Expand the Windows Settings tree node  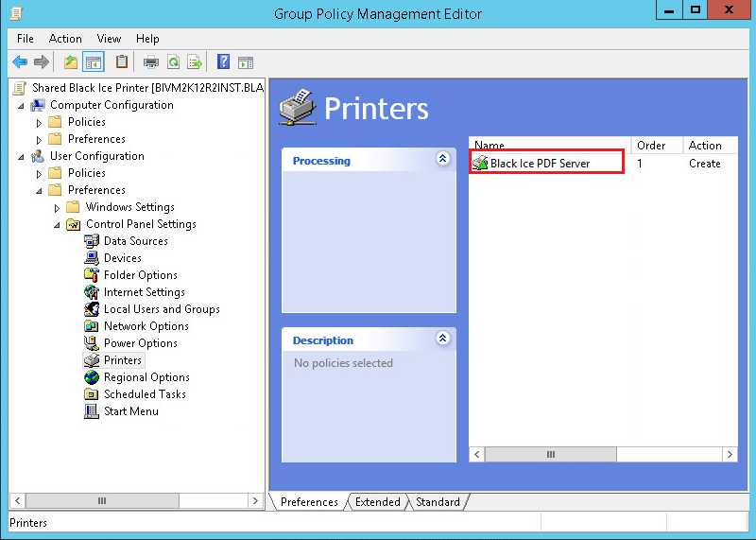tap(58, 208)
